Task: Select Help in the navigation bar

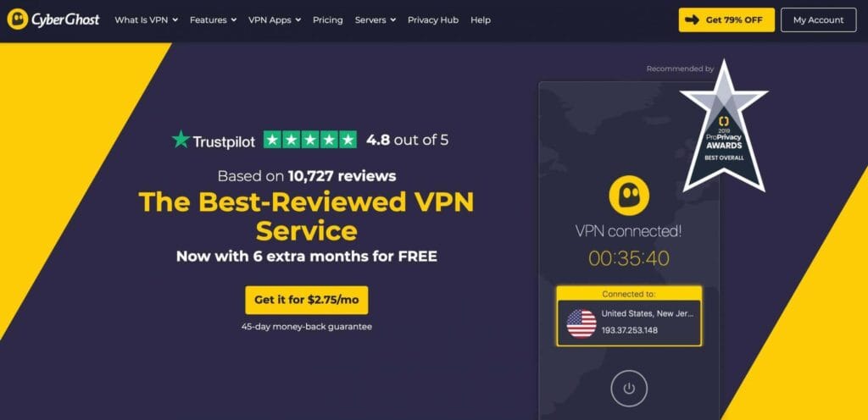Action: [481, 19]
